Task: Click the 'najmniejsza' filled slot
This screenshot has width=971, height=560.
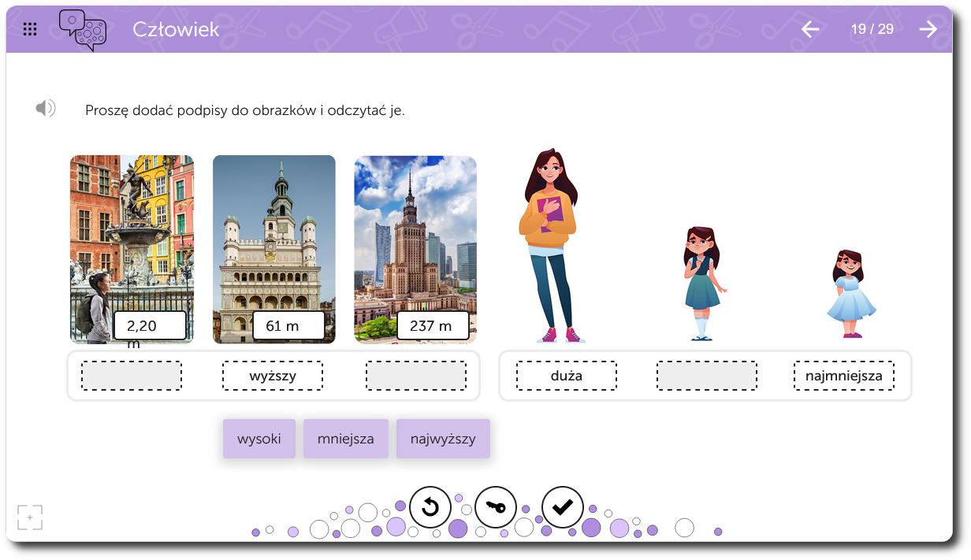Action: tap(844, 376)
